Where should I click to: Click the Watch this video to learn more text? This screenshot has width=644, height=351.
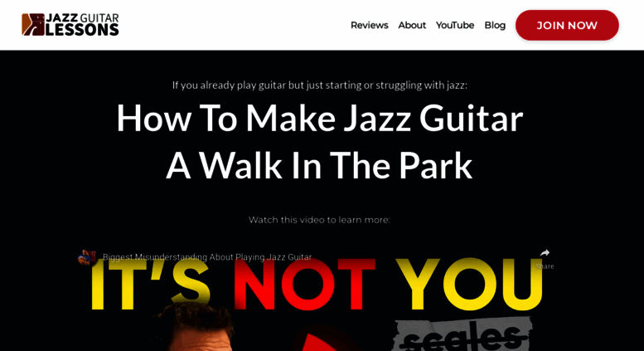319,220
